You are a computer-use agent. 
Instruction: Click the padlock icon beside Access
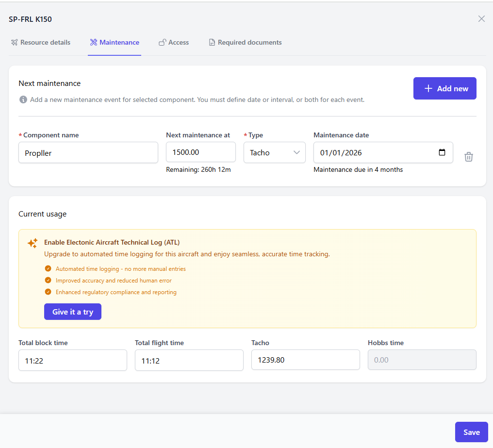pyautogui.click(x=163, y=43)
